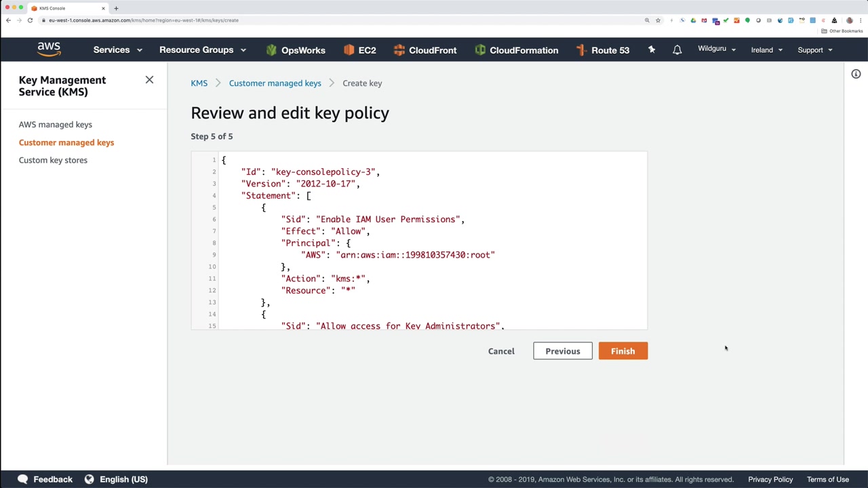The width and height of the screenshot is (868, 488).
Task: Open the Route 53 shortcut
Action: pos(602,50)
